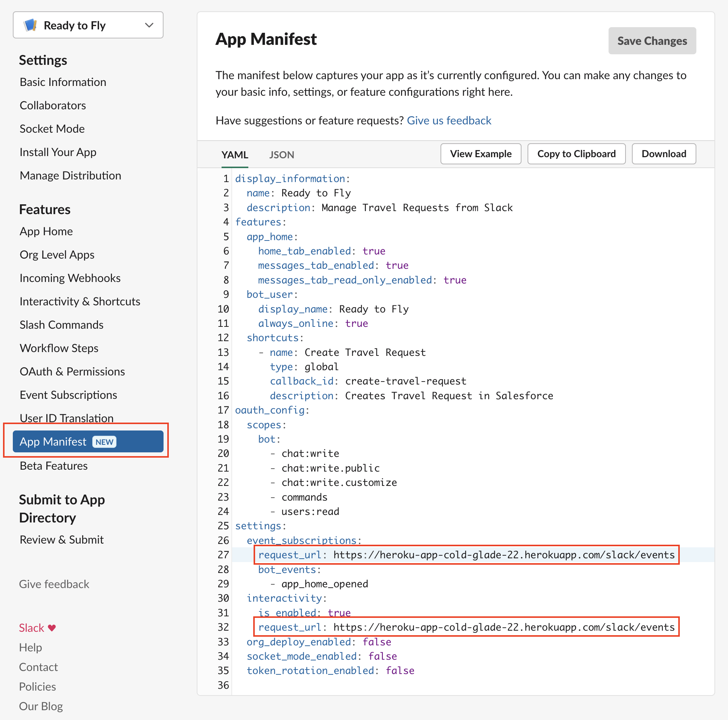The width and height of the screenshot is (728, 720).
Task: Click the heart icon next to Slack
Action: pos(52,628)
